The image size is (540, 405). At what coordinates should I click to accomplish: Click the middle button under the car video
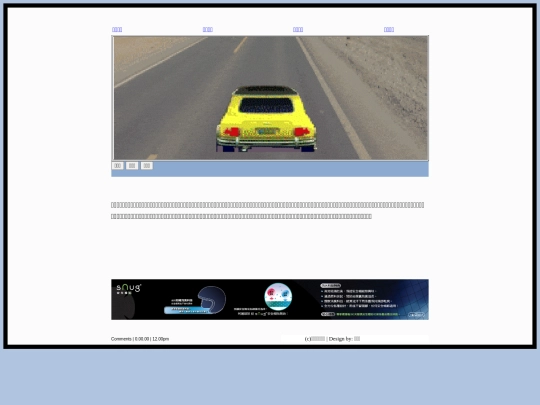pos(132,166)
